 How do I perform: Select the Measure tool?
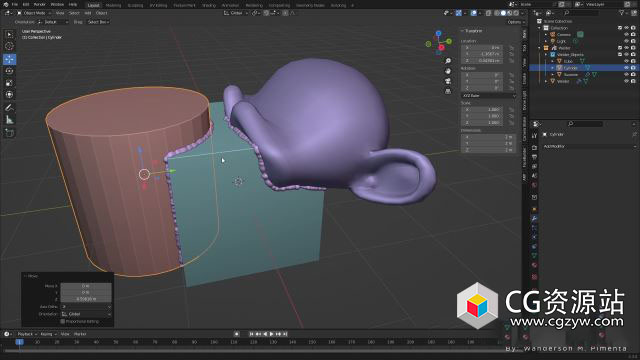tap(9, 120)
